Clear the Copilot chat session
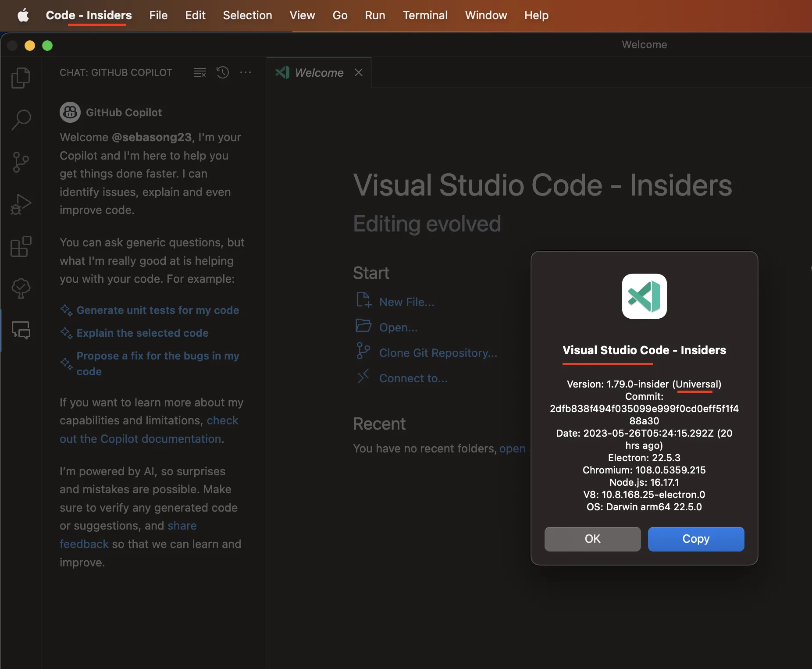 [200, 72]
